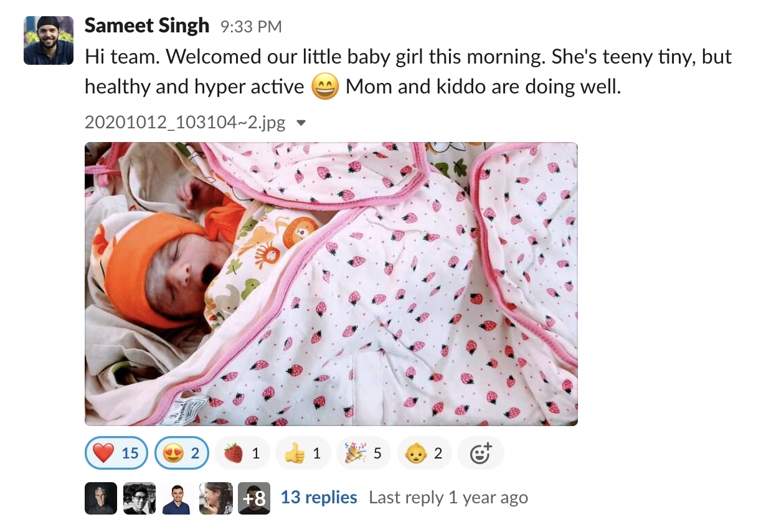
Task: Click the party popper emoji reaction
Action: 363,453
